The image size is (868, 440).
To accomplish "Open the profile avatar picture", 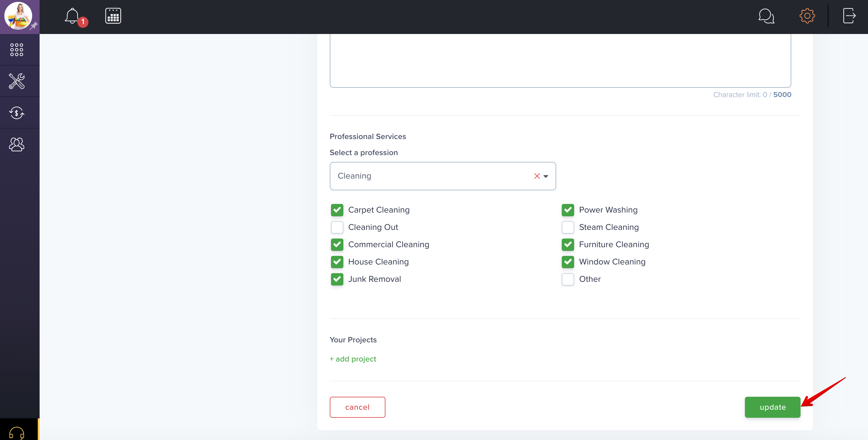I will pyautogui.click(x=18, y=16).
